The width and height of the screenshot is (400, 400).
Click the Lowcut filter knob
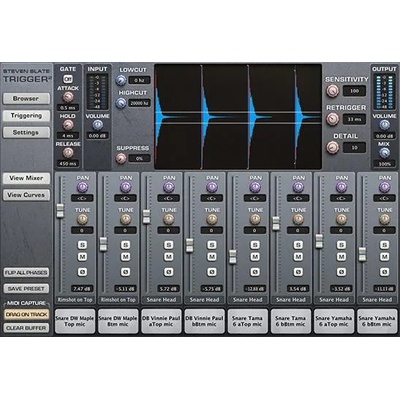pos(121,80)
